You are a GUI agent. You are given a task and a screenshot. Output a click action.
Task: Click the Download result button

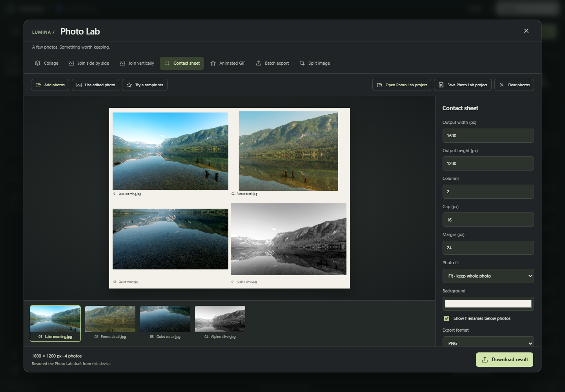[x=505, y=359]
